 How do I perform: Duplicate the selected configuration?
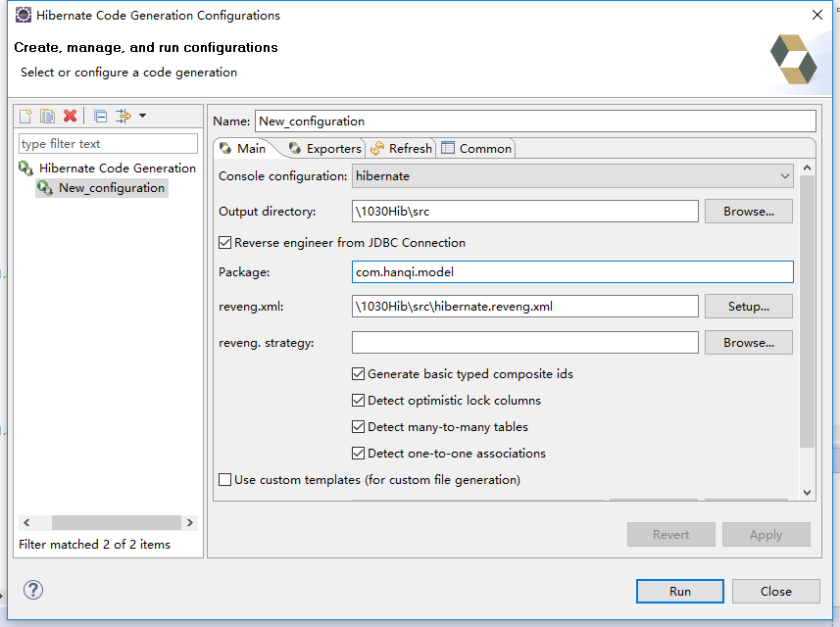[48, 117]
